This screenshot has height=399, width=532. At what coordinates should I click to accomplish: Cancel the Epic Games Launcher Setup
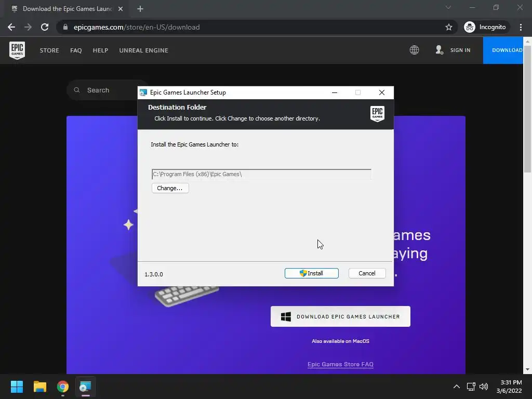(367, 273)
